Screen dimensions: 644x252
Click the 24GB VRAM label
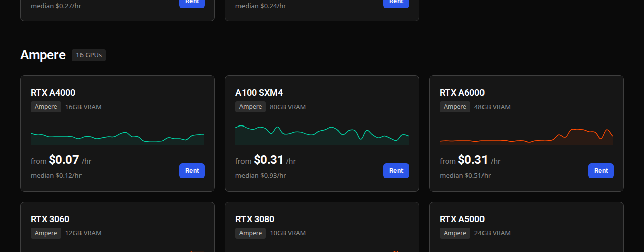click(493, 233)
